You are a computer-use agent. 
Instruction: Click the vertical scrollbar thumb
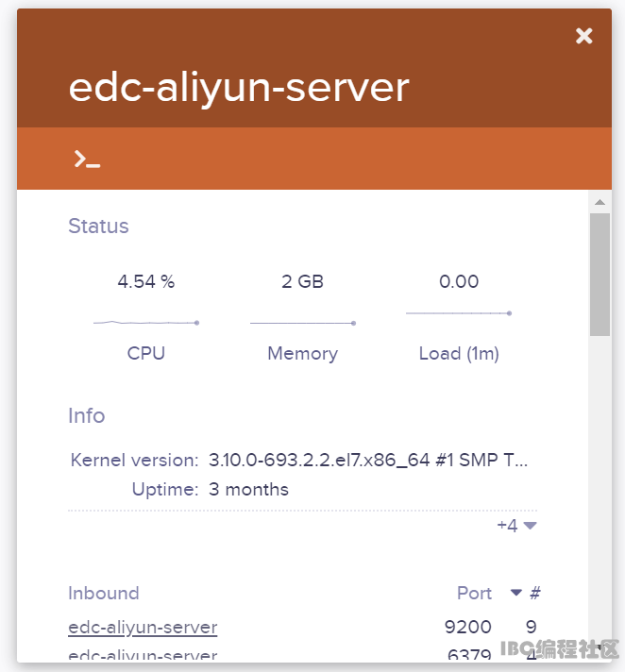(x=600, y=274)
